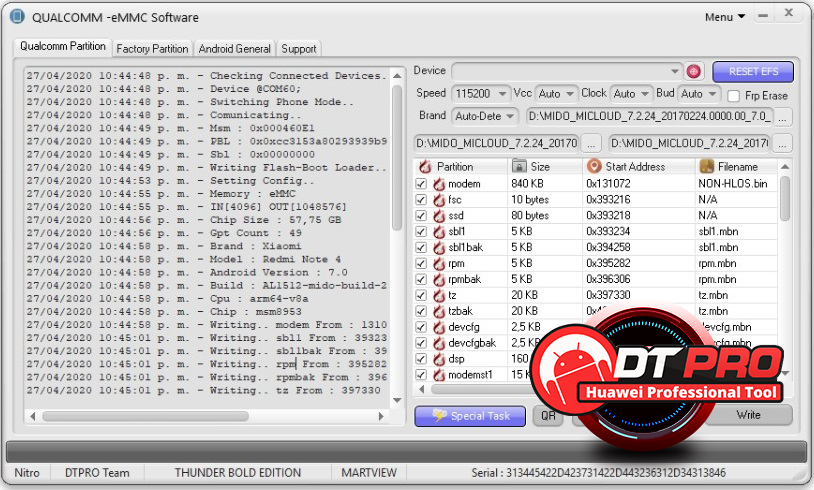Click browse button beside the lower-left file path

pyautogui.click(x=591, y=143)
